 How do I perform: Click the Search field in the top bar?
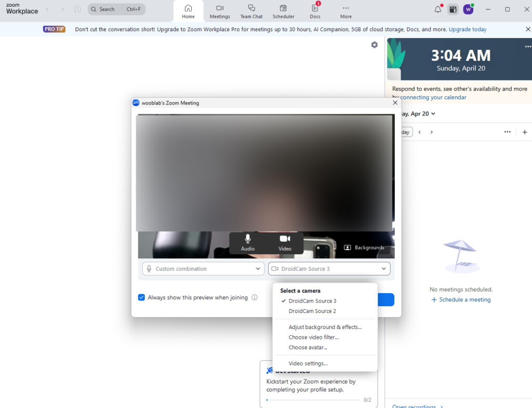click(x=117, y=9)
